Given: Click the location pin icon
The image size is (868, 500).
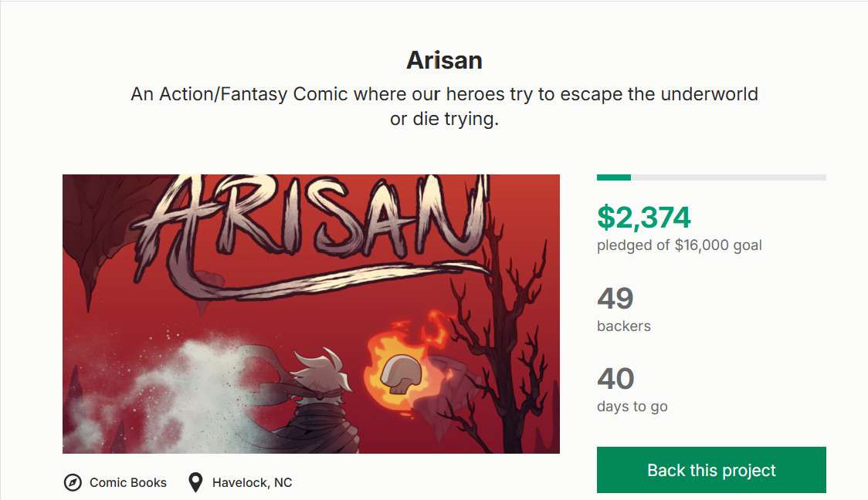Looking at the screenshot, I should pyautogui.click(x=196, y=483).
